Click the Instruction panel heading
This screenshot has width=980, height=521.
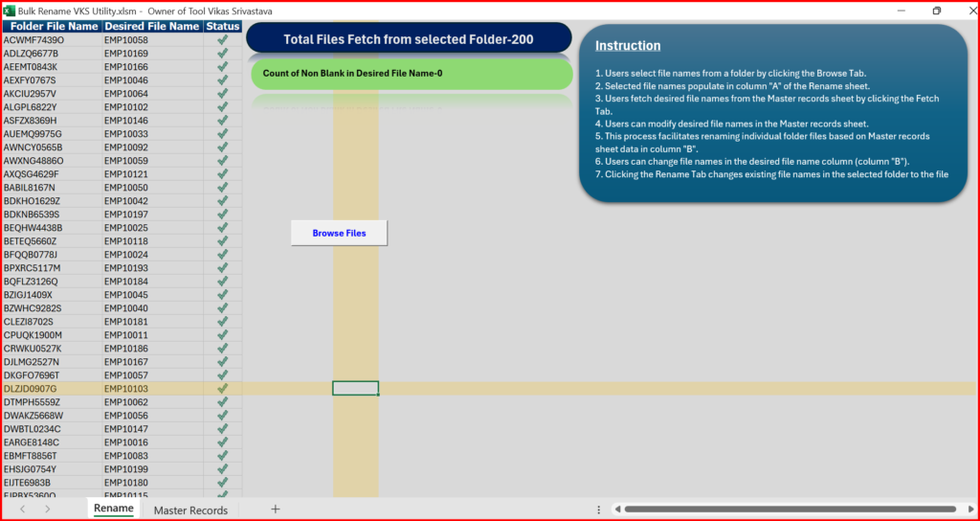(x=628, y=46)
